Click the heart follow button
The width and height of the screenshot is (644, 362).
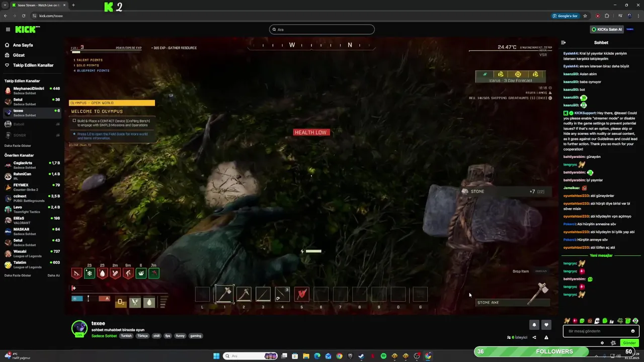(x=546, y=325)
